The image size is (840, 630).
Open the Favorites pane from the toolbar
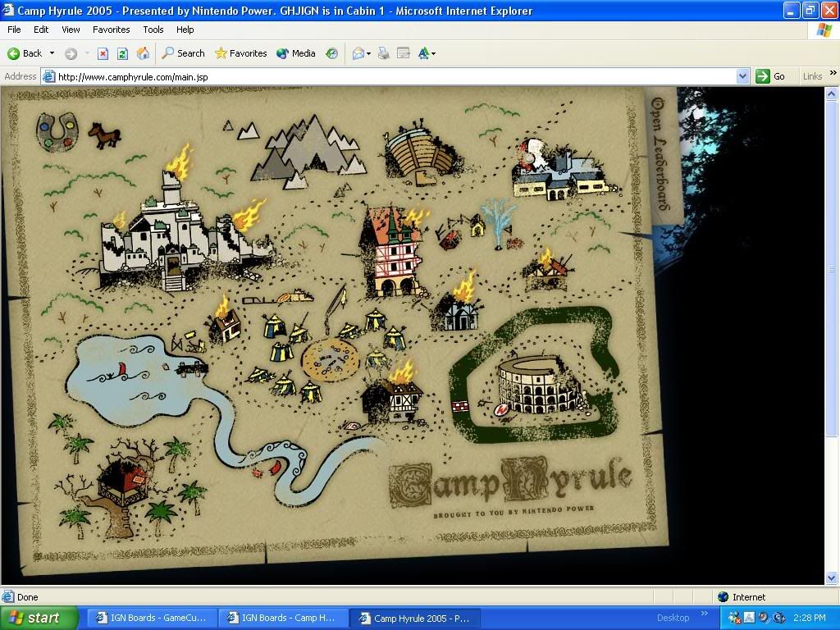tap(240, 53)
